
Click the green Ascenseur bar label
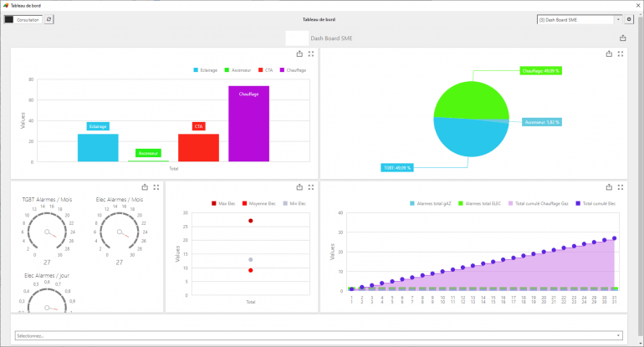coord(148,153)
